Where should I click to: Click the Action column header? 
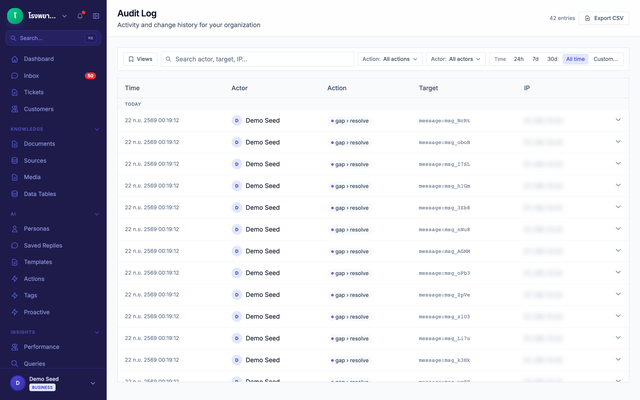click(x=337, y=88)
